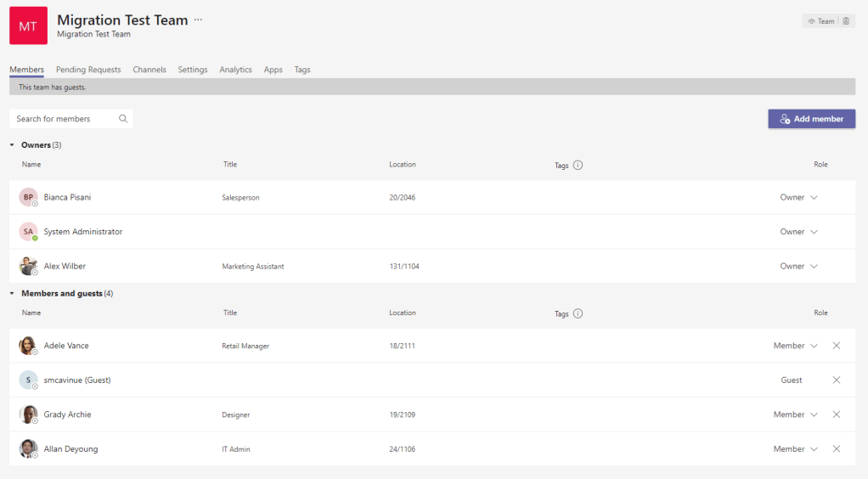Remove Allan Deyoung using the X icon
This screenshot has width=868, height=479.
837,449
